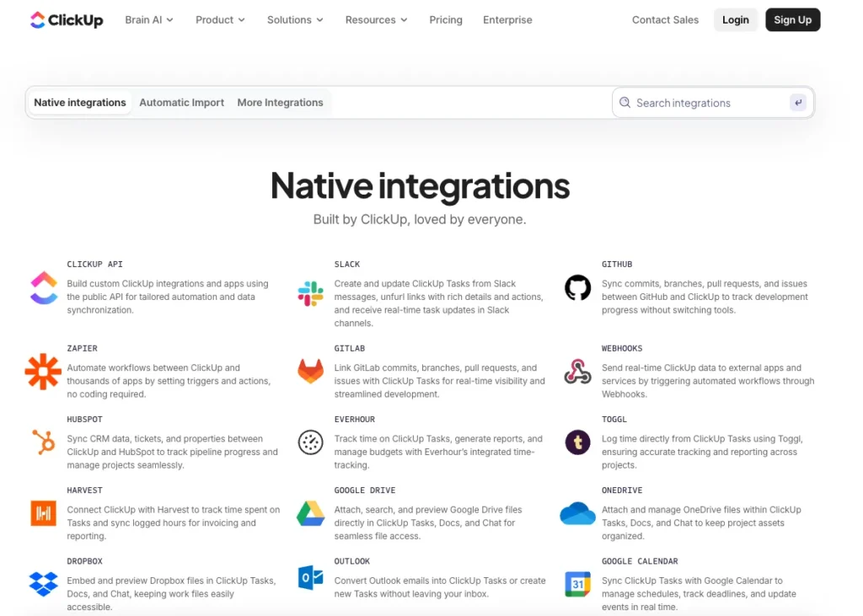Select the GitHub octocat icon
863x616 pixels.
pyautogui.click(x=577, y=288)
